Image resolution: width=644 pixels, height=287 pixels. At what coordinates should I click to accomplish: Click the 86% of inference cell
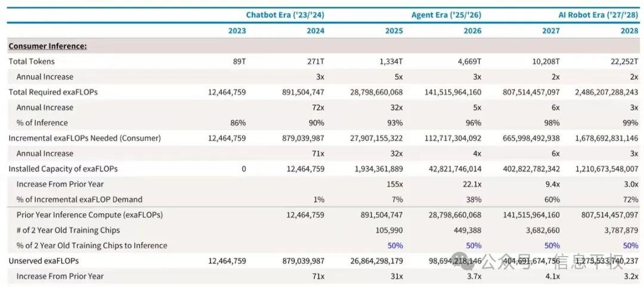pos(238,123)
